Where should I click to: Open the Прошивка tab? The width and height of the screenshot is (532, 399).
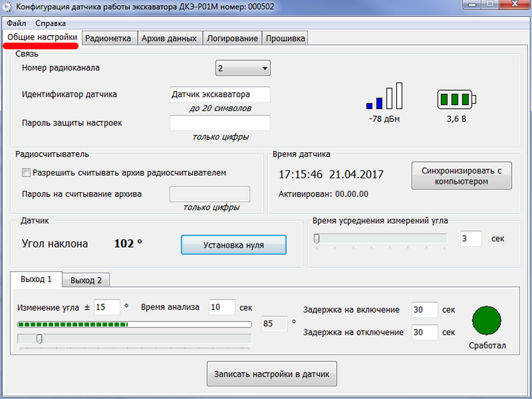[285, 39]
